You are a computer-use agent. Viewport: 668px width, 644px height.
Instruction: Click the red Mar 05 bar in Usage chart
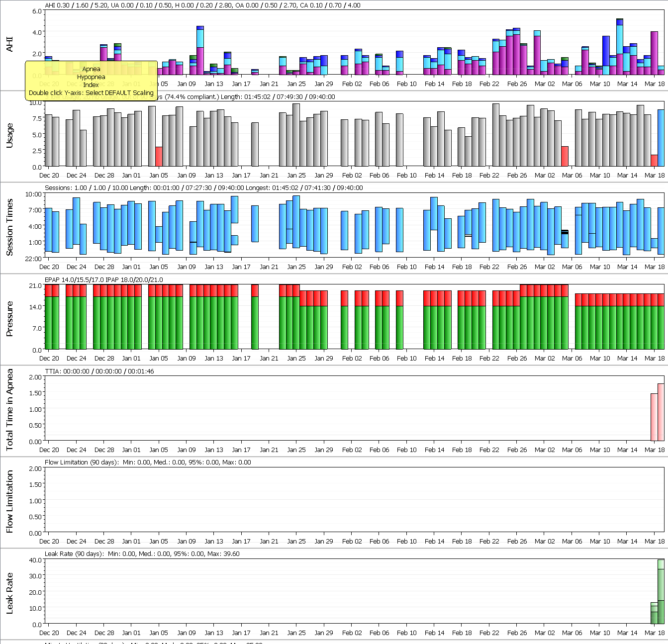[x=565, y=156]
